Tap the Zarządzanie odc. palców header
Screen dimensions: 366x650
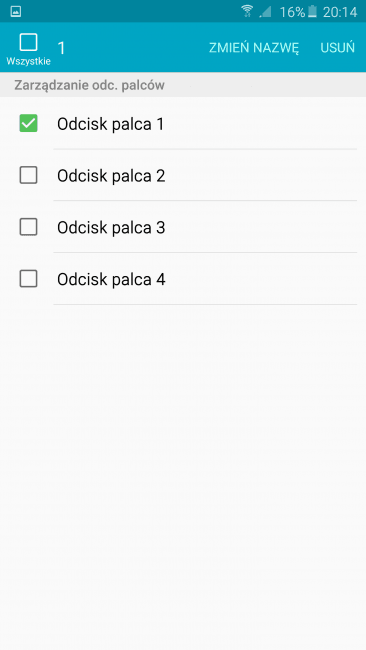90,85
